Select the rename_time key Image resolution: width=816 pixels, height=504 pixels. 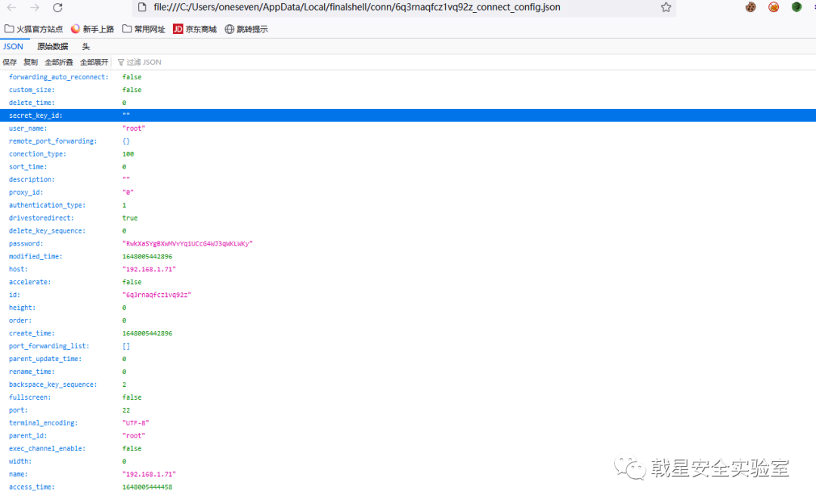32,372
